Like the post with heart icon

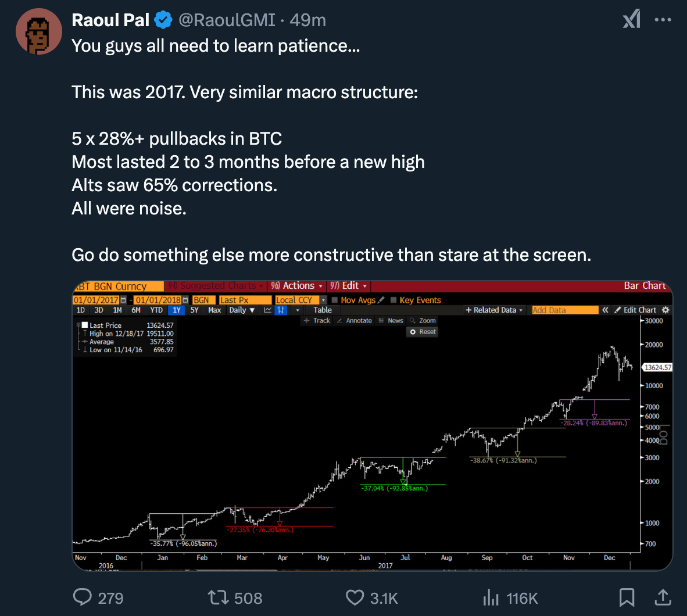(355, 597)
